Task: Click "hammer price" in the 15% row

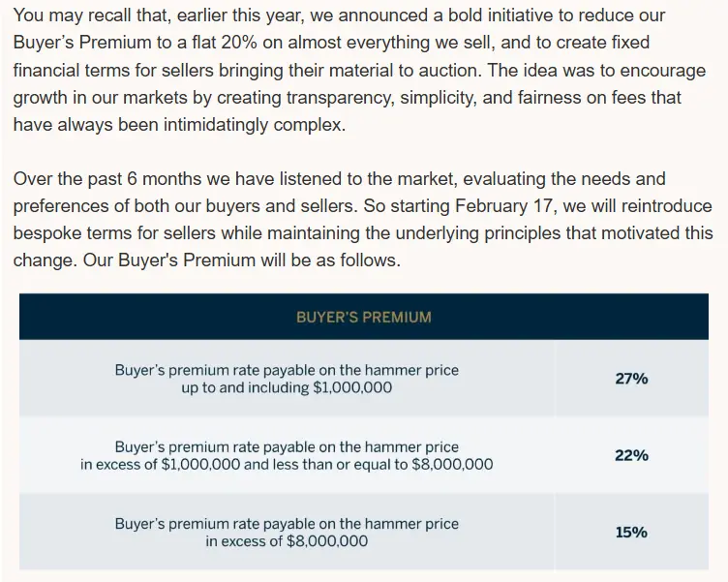Action: coord(415,524)
